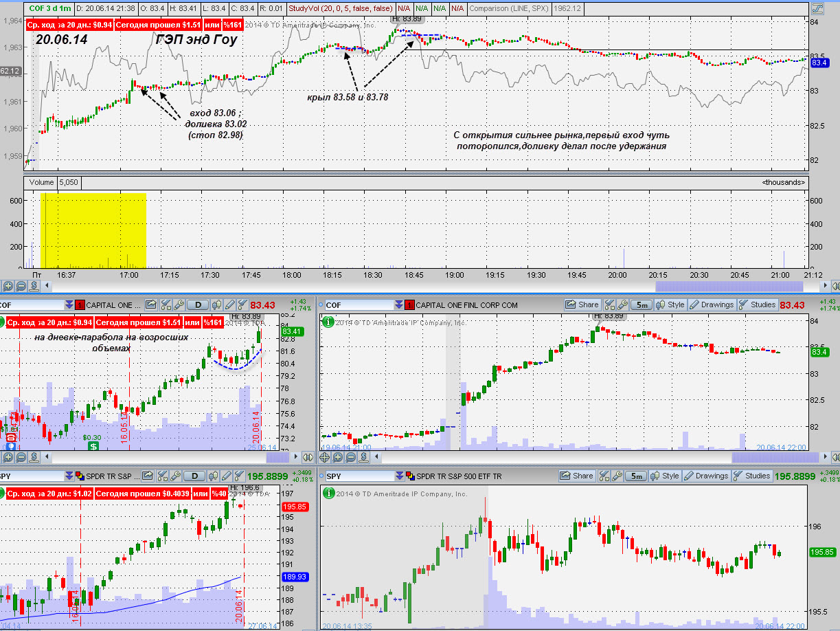Viewport: 840px width, 631px height.
Task: Click chart icon at top right corner
Action: 817,9
